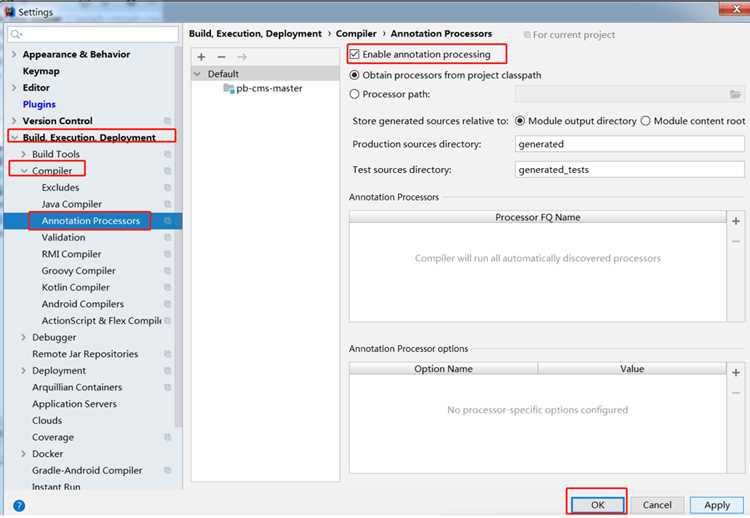Screen dimensions: 750x518
Task: Add a processor FQ name with plus
Action: coord(736,220)
